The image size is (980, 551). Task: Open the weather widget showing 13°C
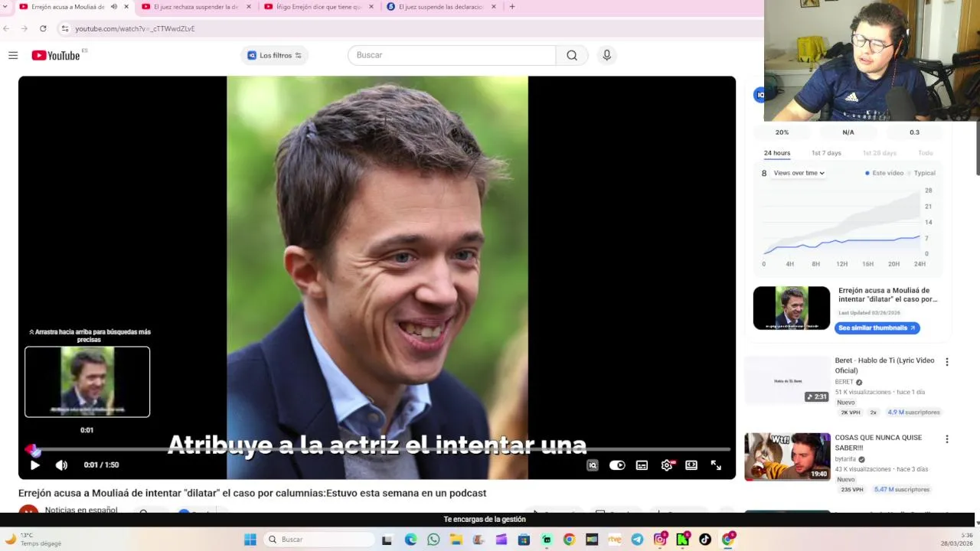(34, 540)
